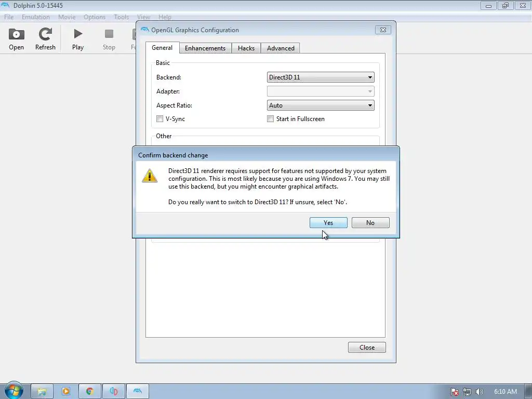Restore down the Dolphin main window
Image resolution: width=532 pixels, height=399 pixels.
tap(506, 5)
